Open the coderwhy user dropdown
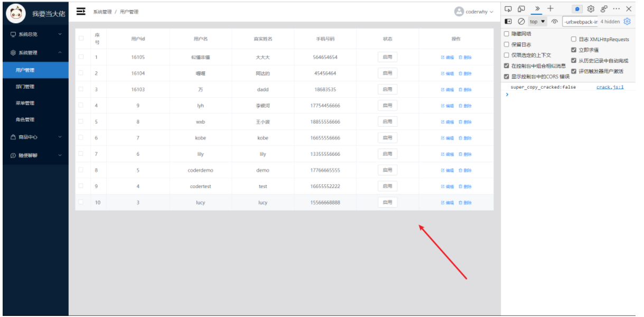The height and width of the screenshot is (317, 644). pos(474,12)
